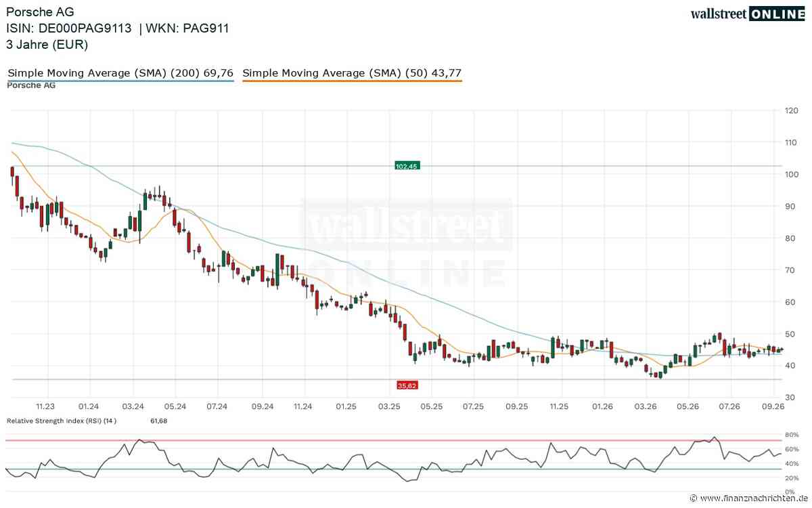Click the x-axis label 05.26
This screenshot has width=812, height=508.
687,406
